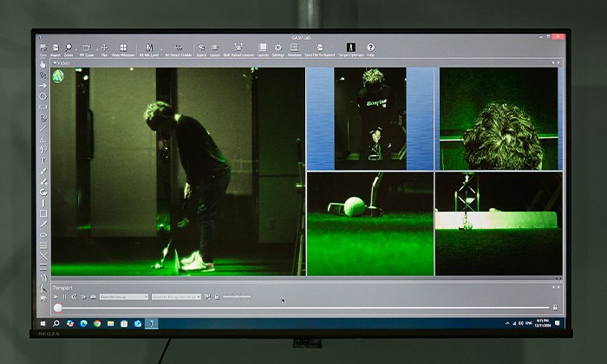The height and width of the screenshot is (364, 607).
Task: Collapse the Video panel header arrow
Action: tap(54, 63)
